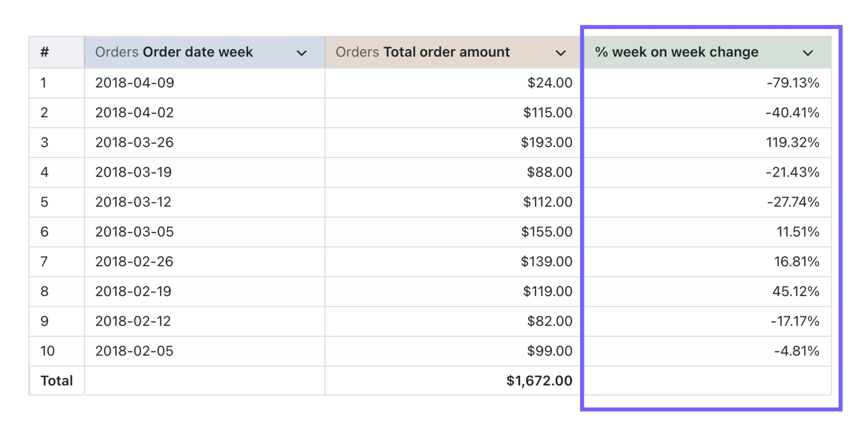The image size is (868, 436).
Task: Select the -4.81% change cell
Action: (797, 351)
